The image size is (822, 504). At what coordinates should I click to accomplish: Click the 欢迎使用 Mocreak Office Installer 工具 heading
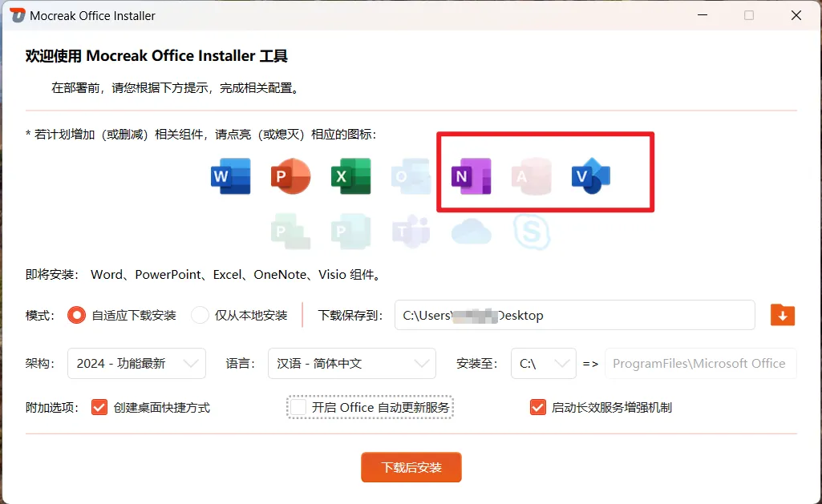156,55
